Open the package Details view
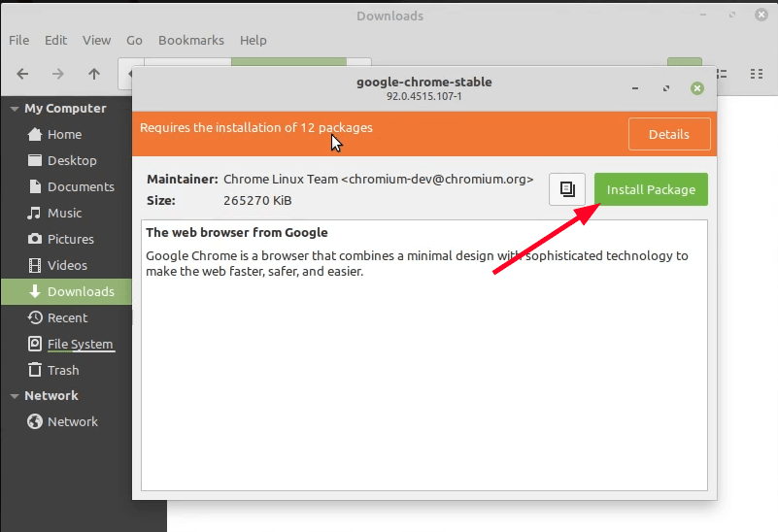 tap(668, 134)
